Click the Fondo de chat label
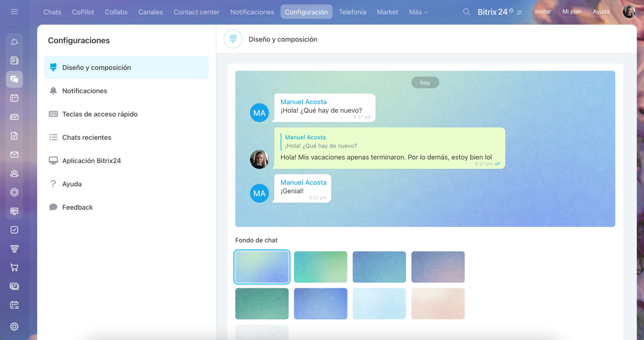The image size is (644, 340). (x=256, y=240)
